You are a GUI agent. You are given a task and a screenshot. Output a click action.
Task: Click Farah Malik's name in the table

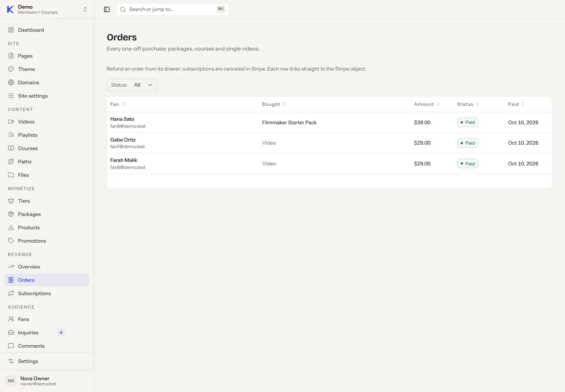coord(124,160)
